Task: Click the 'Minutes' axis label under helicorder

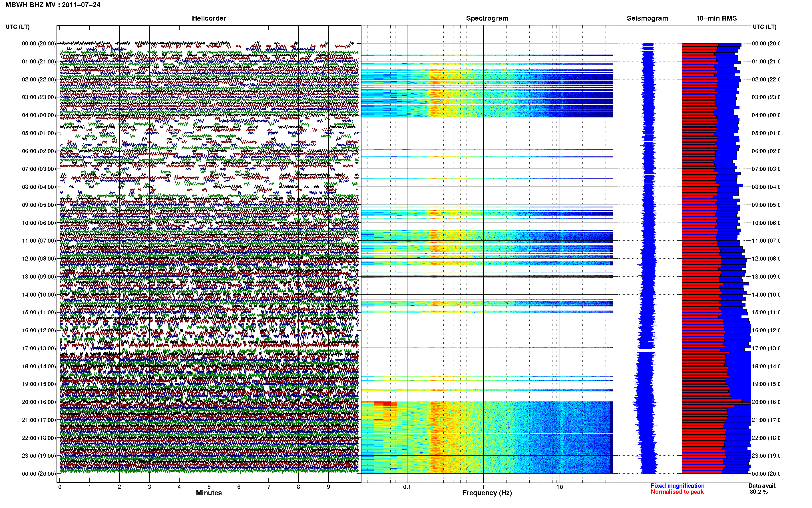Action: point(209,493)
